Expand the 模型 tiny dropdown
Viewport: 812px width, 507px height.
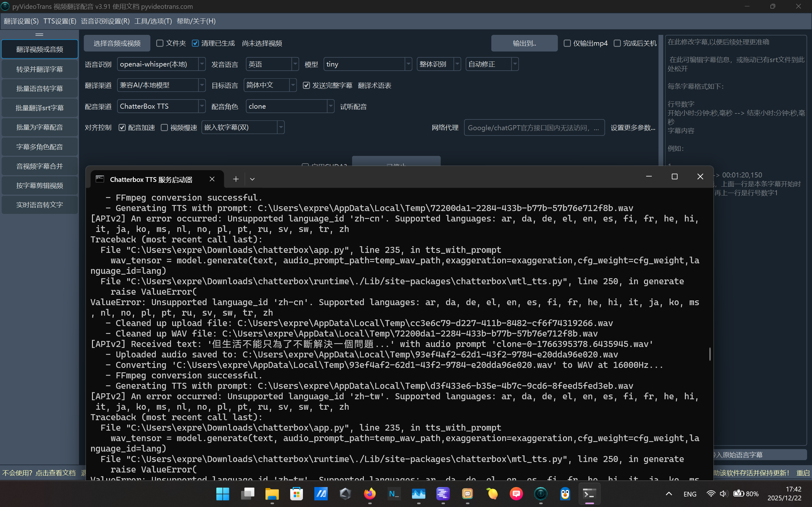tap(408, 64)
